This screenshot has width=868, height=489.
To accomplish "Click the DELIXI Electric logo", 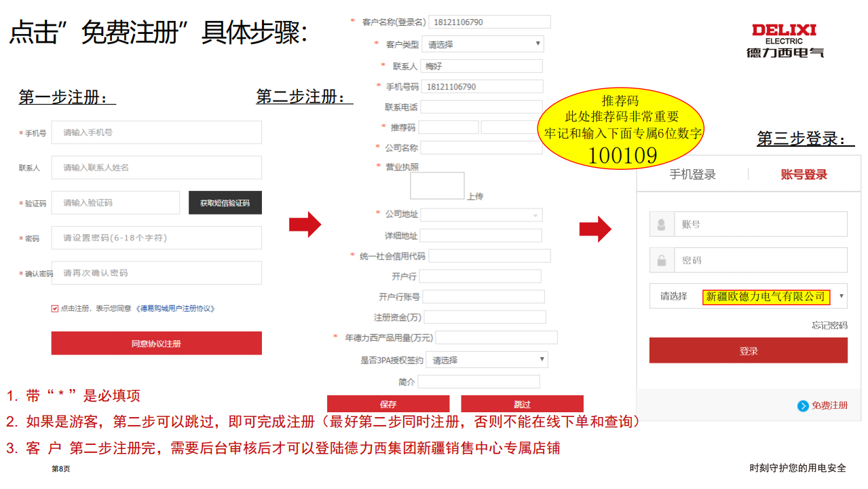I will coord(784,40).
